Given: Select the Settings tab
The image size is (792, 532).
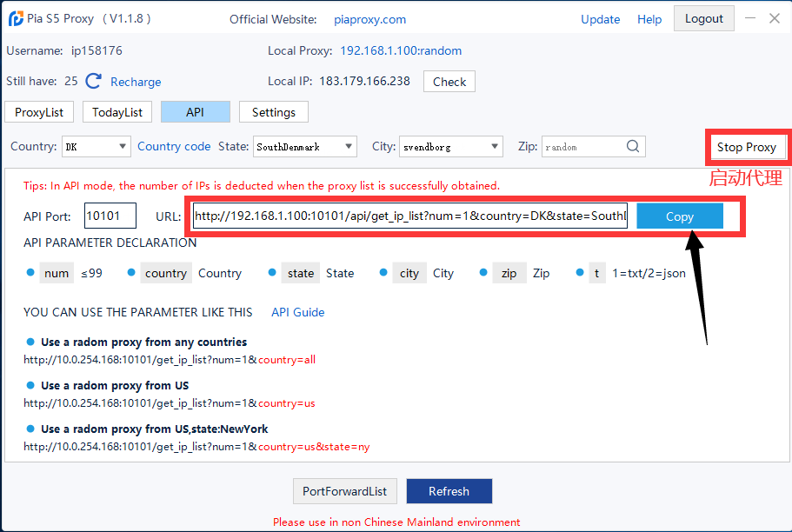Looking at the screenshot, I should (273, 112).
